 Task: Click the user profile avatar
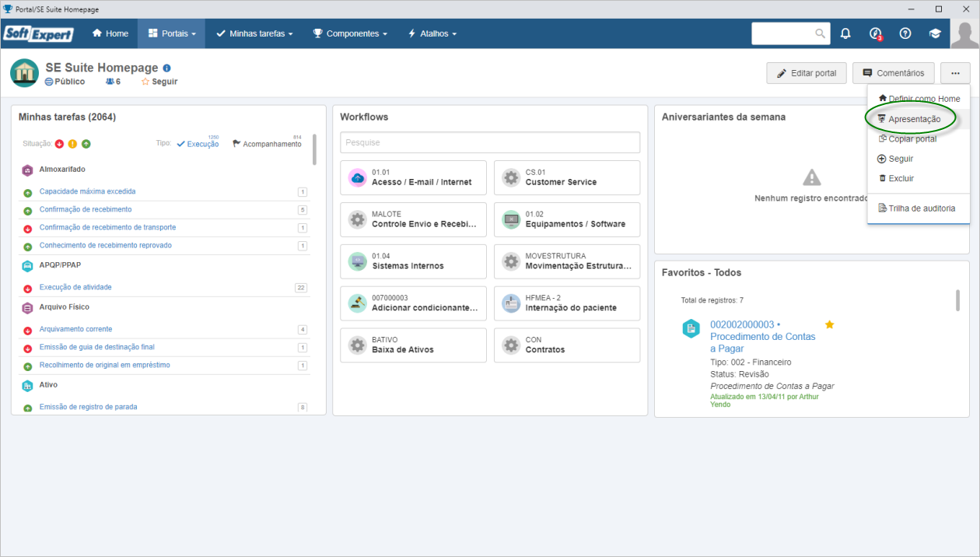(x=964, y=33)
